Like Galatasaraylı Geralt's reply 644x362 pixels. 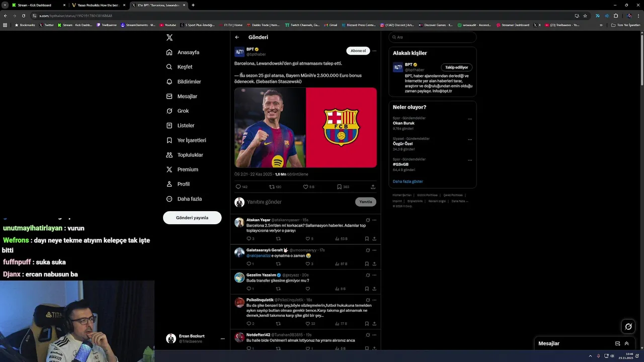pos(307,263)
